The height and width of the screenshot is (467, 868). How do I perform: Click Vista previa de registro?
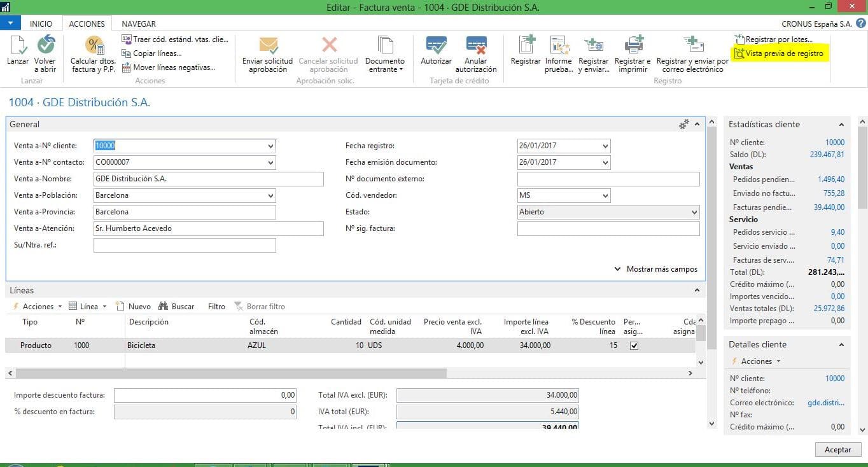click(x=780, y=53)
